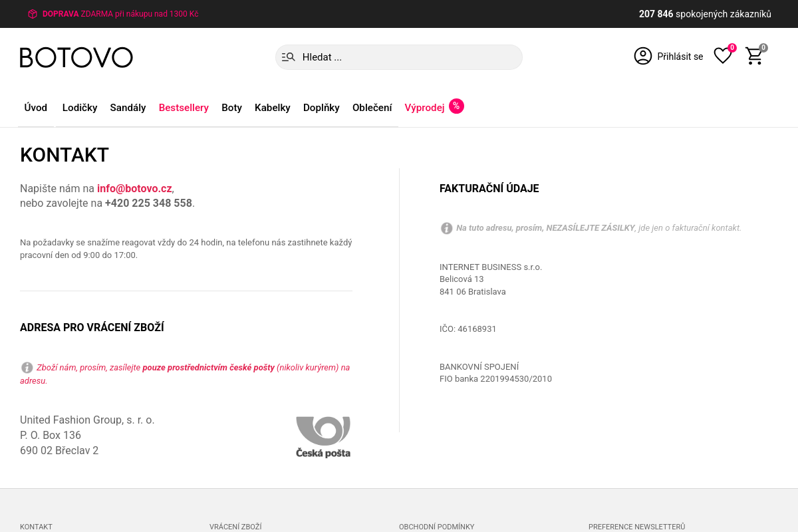Click the billing info notice icon
Image resolution: width=798 pixels, height=532 pixels.
[447, 228]
